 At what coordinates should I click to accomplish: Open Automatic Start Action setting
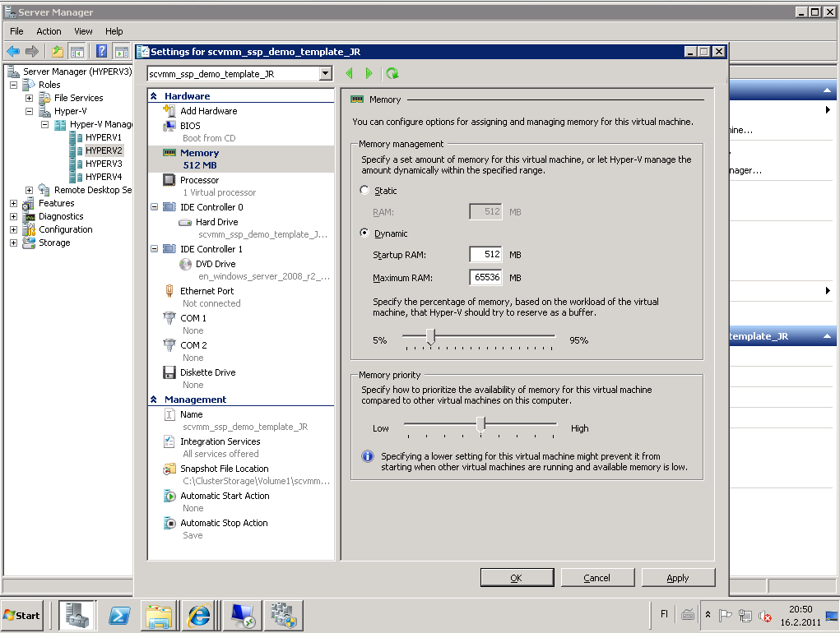[225, 496]
